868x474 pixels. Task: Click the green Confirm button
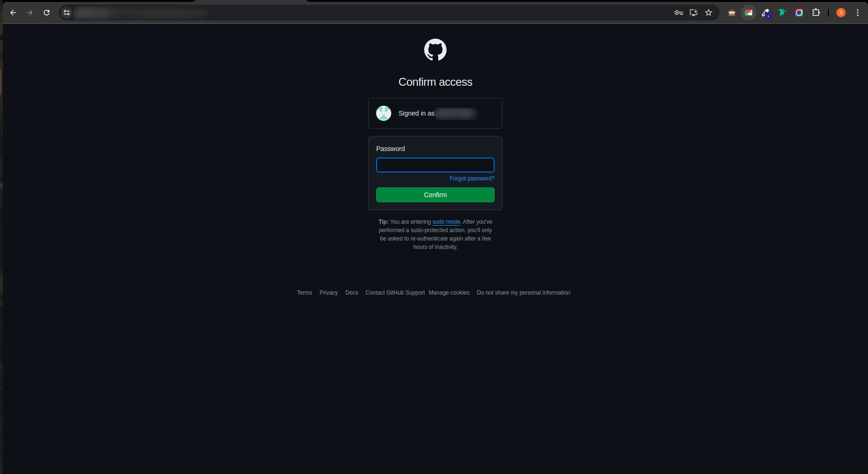tap(435, 195)
